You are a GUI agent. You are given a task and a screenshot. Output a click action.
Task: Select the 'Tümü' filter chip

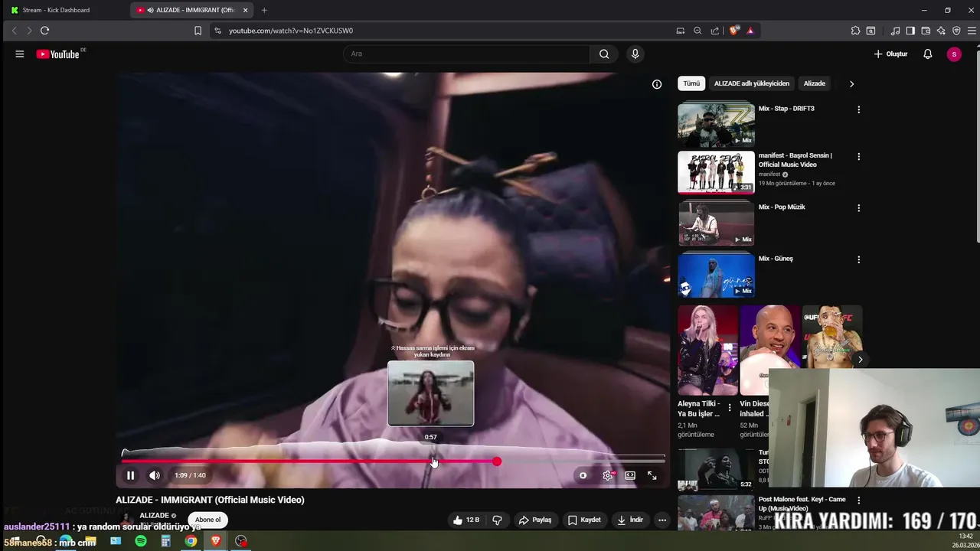point(691,83)
